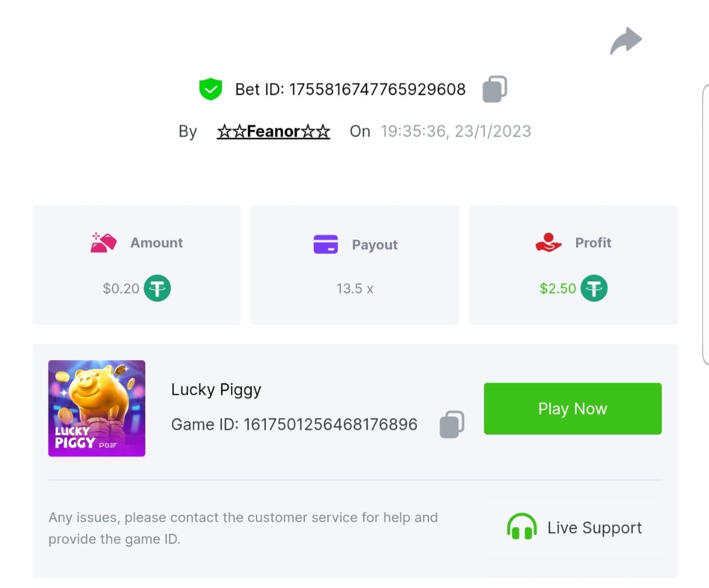Click the Game ID number text

(330, 424)
